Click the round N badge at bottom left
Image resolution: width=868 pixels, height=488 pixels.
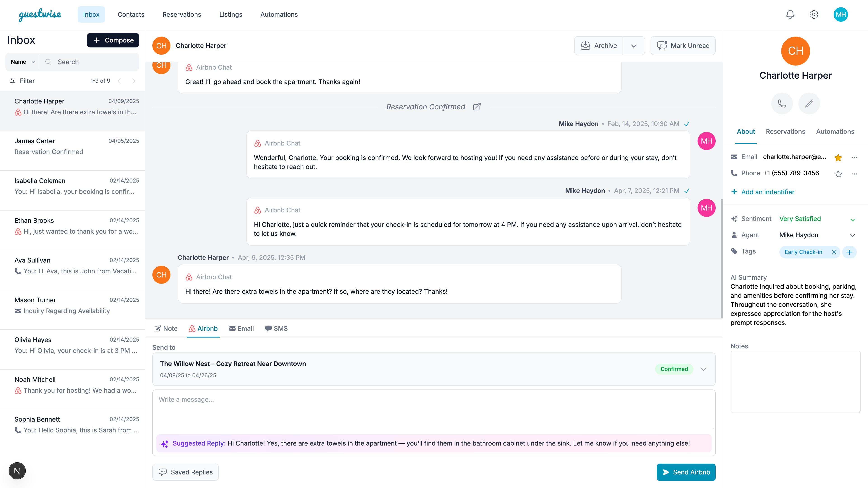point(17,471)
